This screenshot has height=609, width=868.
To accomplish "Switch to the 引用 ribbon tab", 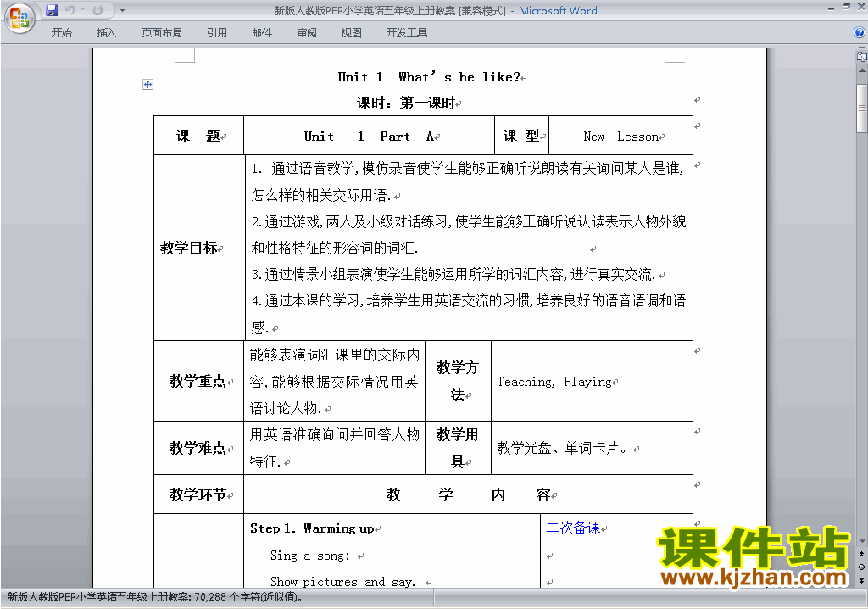I will pos(217,33).
